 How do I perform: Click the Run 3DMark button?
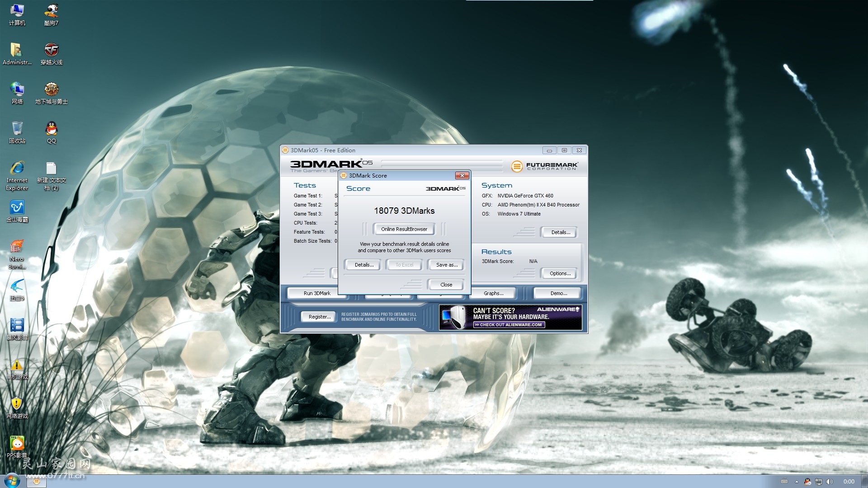(x=317, y=293)
